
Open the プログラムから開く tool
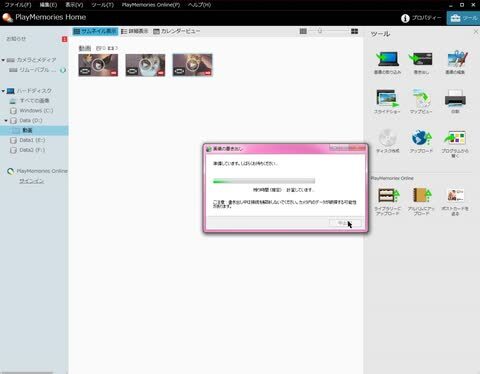[455, 143]
